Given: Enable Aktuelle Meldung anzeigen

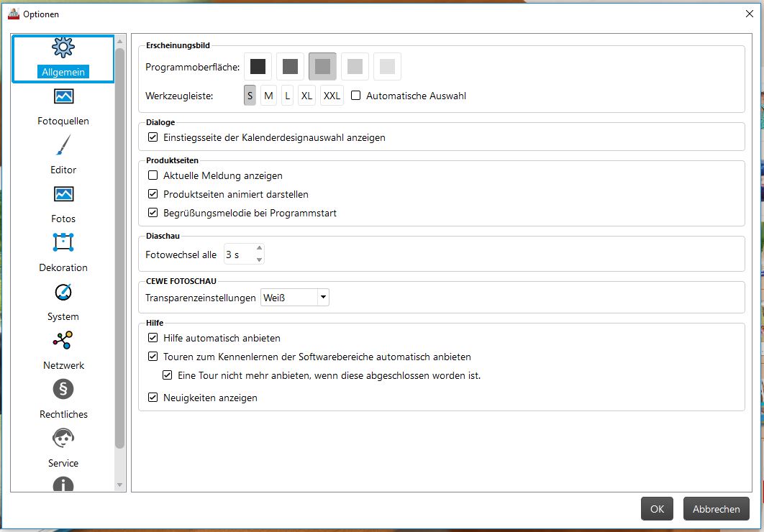Looking at the screenshot, I should click(153, 175).
